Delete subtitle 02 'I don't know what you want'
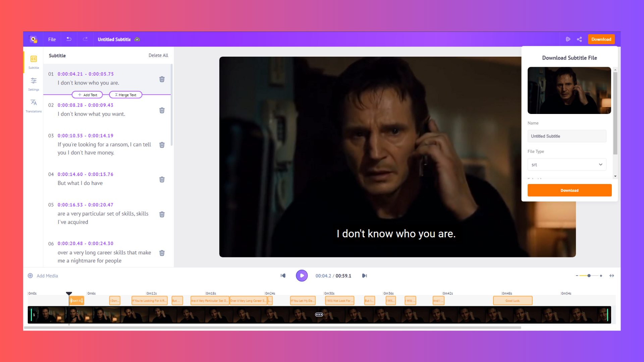Viewport: 644px width, 362px height. click(x=162, y=110)
